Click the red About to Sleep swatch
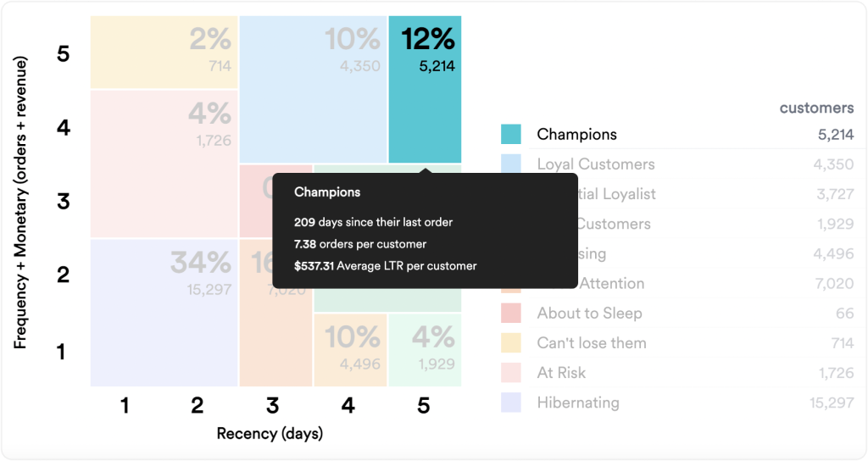This screenshot has height=461, width=868. pyautogui.click(x=511, y=314)
